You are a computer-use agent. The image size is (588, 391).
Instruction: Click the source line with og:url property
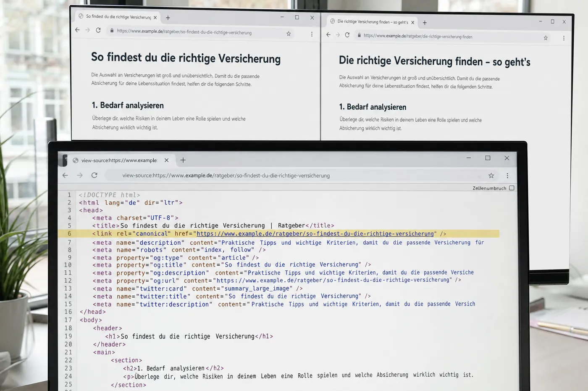pos(277,280)
